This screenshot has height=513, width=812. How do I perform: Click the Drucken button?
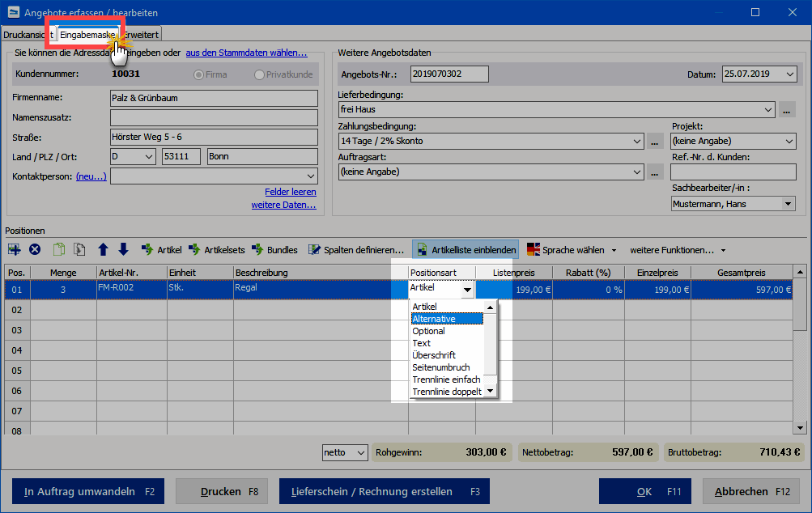pos(221,491)
